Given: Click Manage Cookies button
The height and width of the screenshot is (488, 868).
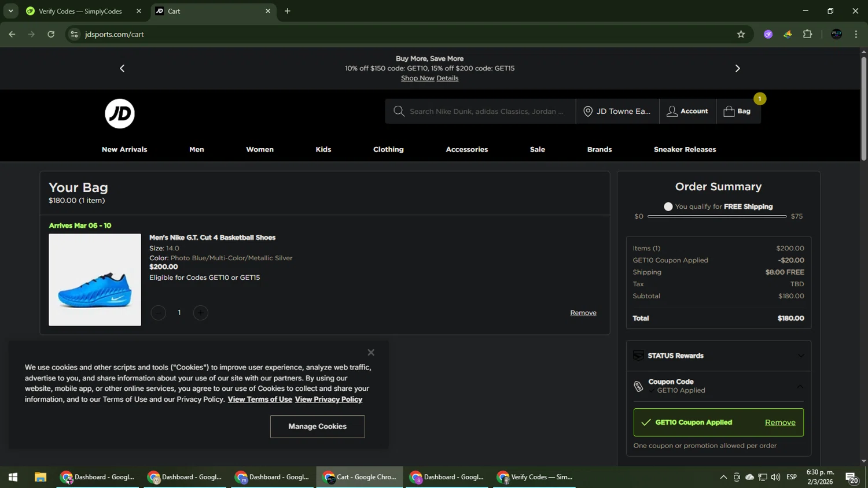Looking at the screenshot, I should 318,427.
